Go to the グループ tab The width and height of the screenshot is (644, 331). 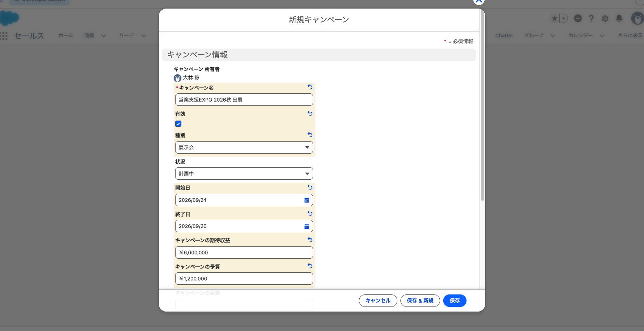(534, 35)
